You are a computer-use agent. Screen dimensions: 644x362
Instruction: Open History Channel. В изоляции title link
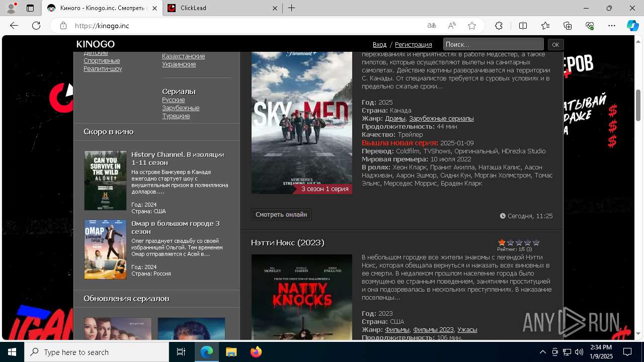point(178,159)
